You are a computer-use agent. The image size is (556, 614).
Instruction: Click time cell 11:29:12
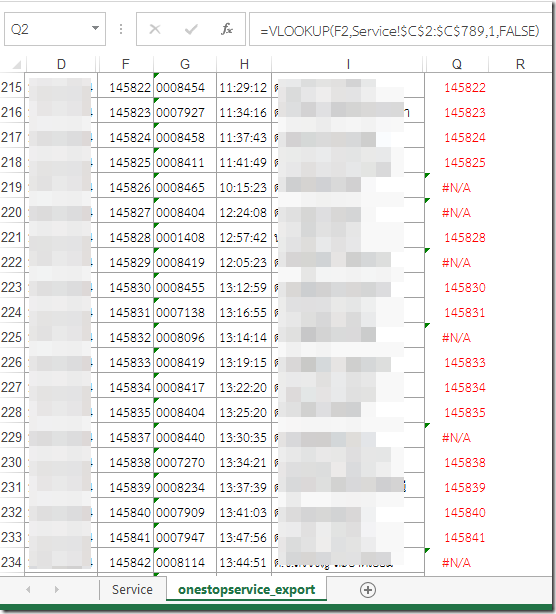[244, 87]
